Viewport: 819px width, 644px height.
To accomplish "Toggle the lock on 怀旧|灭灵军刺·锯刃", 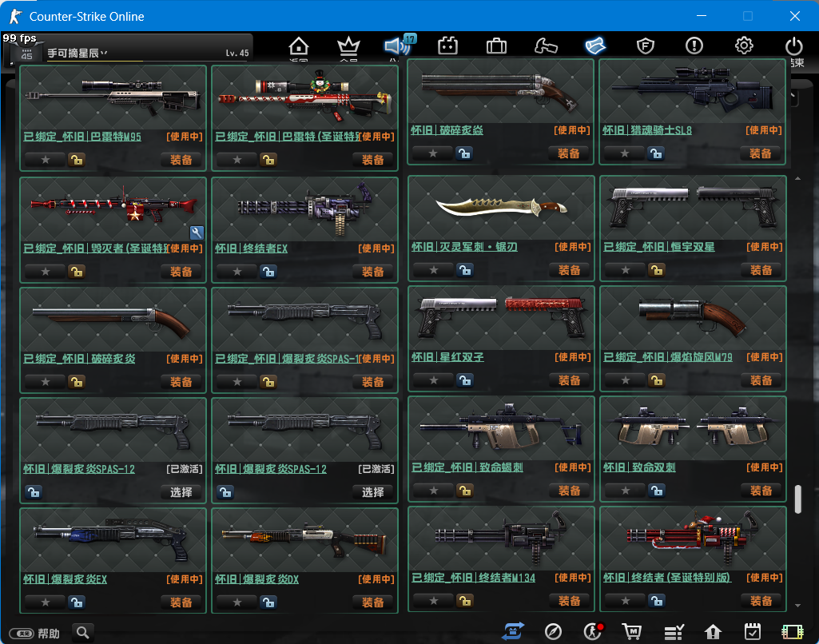I will point(465,270).
